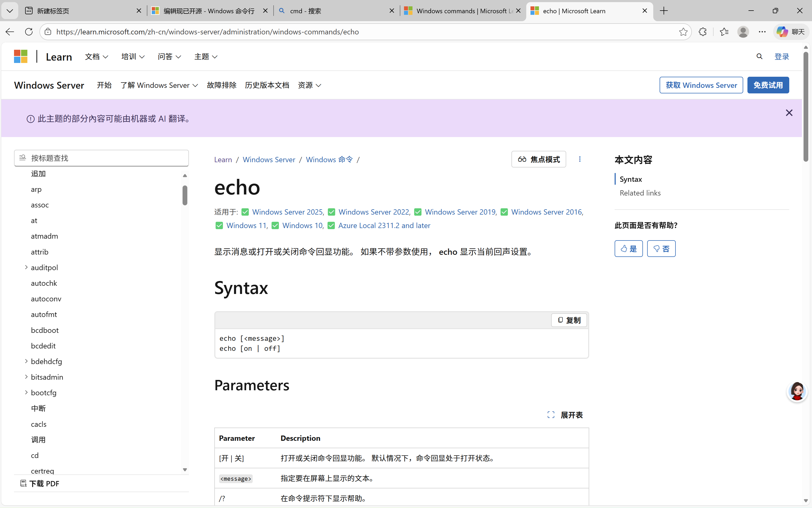The width and height of the screenshot is (812, 508).
Task: Click the thumbs-up 是 feedback button
Action: [x=628, y=249]
